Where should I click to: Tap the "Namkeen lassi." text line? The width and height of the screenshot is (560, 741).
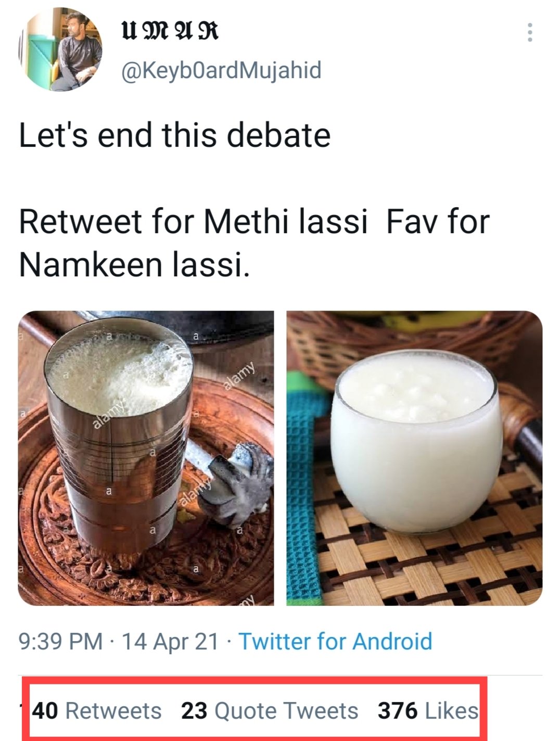coord(134,264)
